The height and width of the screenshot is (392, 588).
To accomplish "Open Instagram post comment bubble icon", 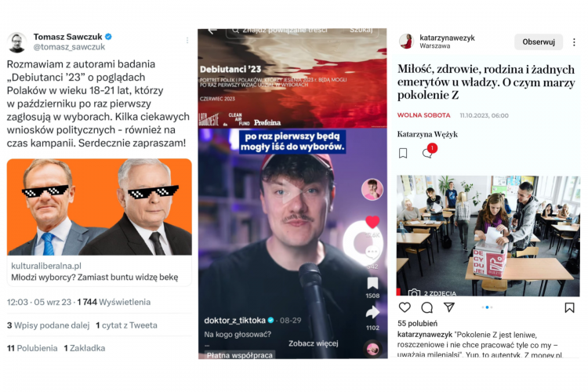I will click(426, 307).
